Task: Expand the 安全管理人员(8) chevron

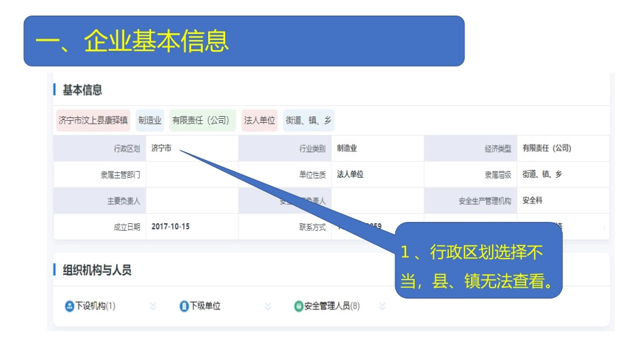Action: point(382,306)
